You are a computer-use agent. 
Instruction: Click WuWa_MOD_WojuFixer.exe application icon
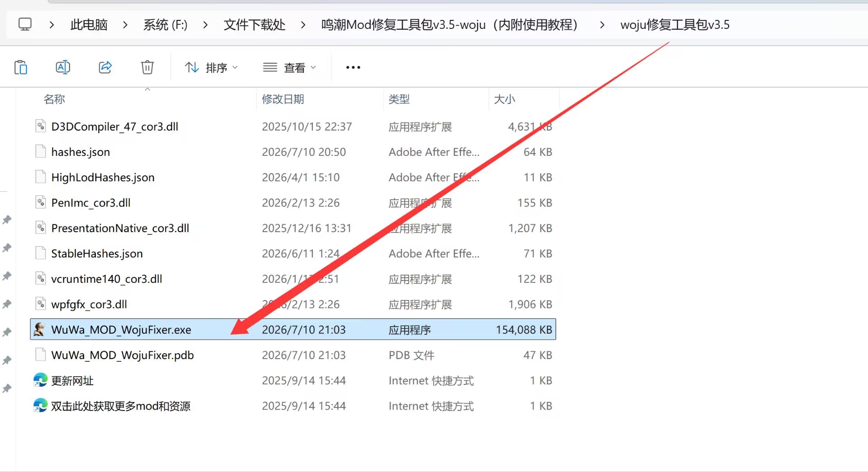pyautogui.click(x=40, y=329)
